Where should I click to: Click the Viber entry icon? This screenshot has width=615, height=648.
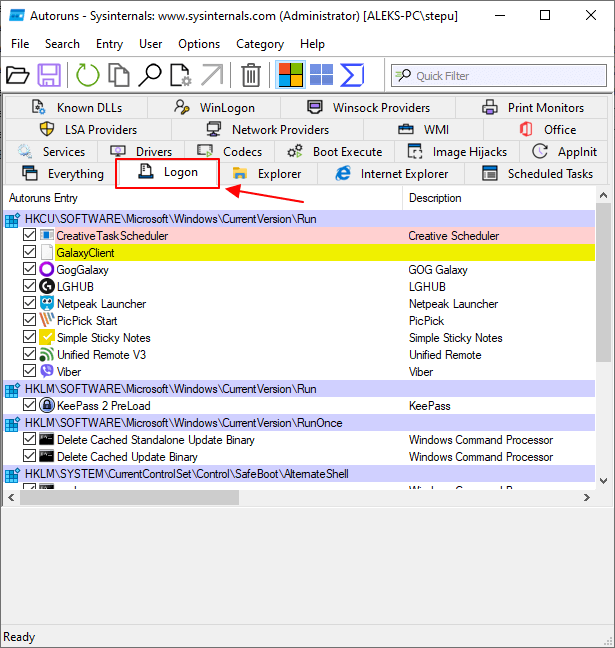click(x=47, y=371)
